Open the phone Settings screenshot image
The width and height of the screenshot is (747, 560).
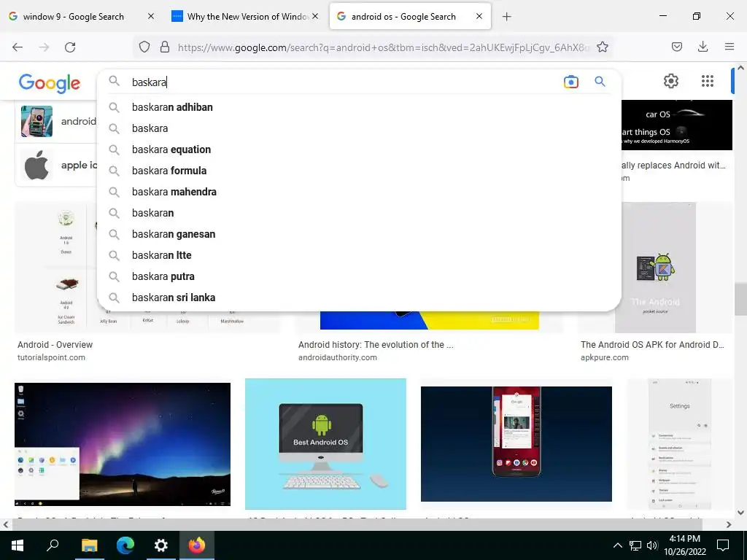tap(679, 444)
